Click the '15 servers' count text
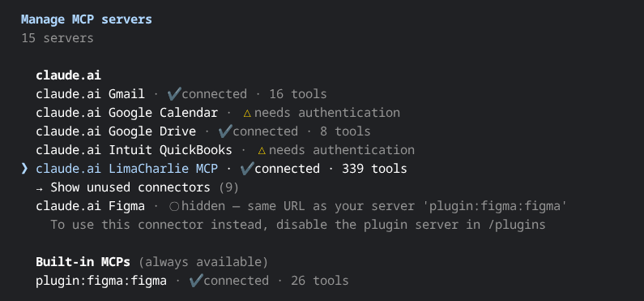 [x=58, y=38]
